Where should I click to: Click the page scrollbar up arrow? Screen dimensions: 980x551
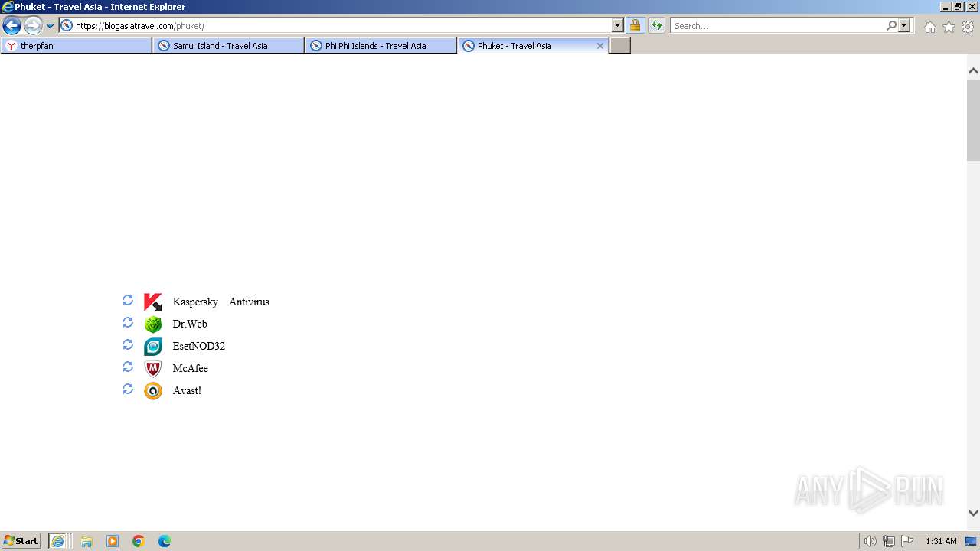pos(973,70)
